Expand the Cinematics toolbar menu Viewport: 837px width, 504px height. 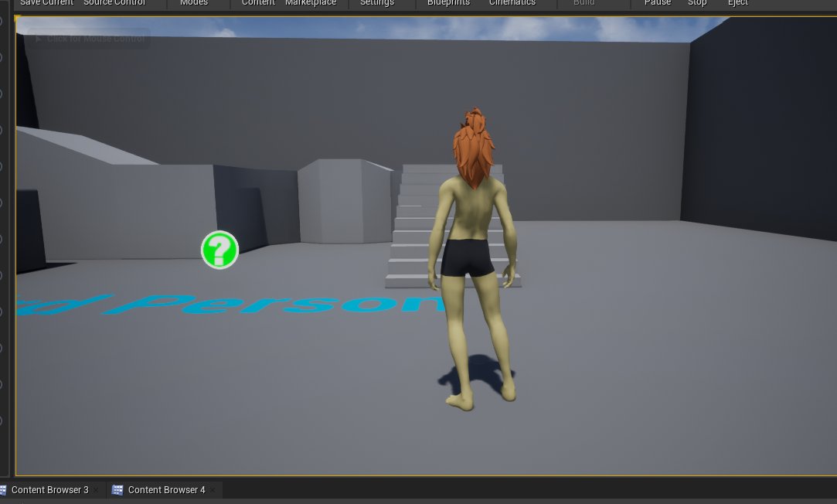pyautogui.click(x=512, y=3)
